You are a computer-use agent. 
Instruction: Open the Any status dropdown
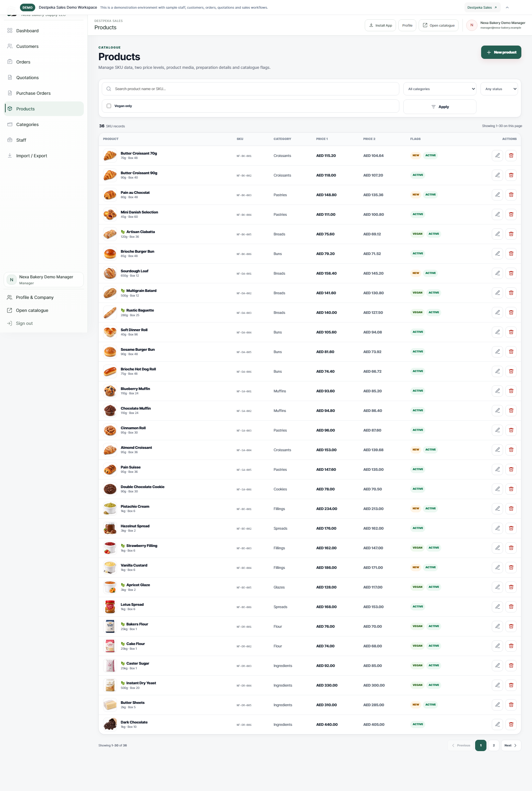499,89
